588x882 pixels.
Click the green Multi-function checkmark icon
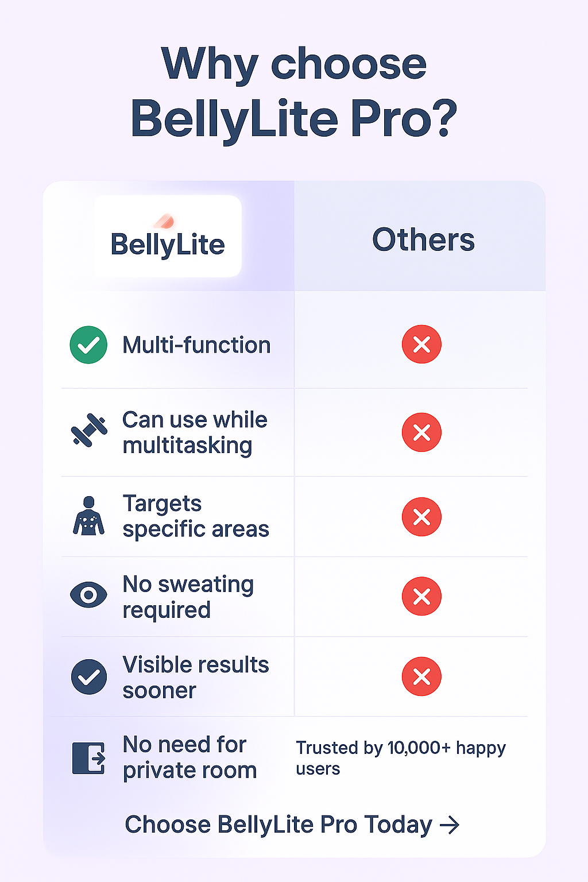(x=88, y=345)
